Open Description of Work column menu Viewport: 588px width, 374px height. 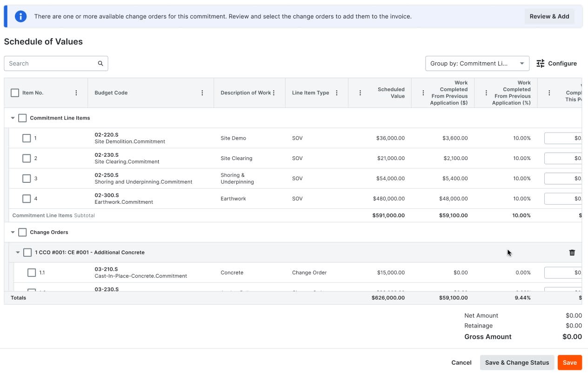[274, 93]
